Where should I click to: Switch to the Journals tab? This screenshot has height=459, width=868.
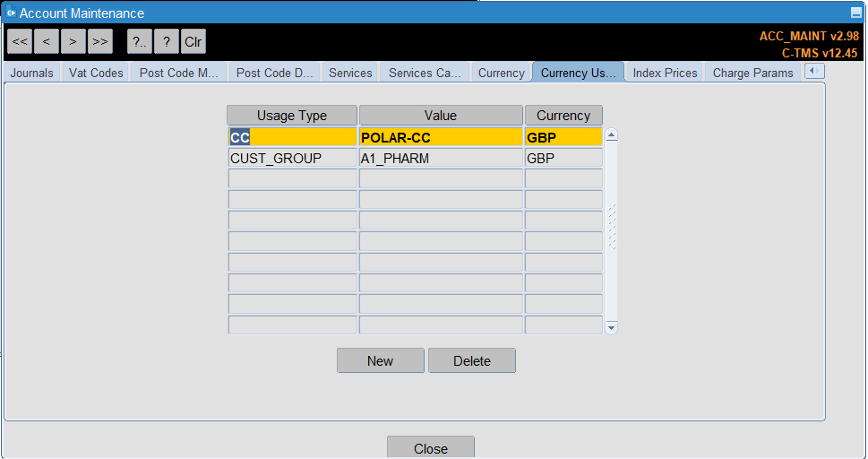[x=31, y=73]
